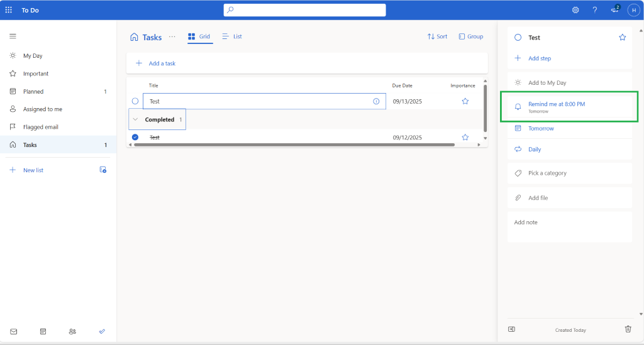Click due date 09/12/2025 cell
Image resolution: width=644 pixels, height=345 pixels.
pos(407,138)
